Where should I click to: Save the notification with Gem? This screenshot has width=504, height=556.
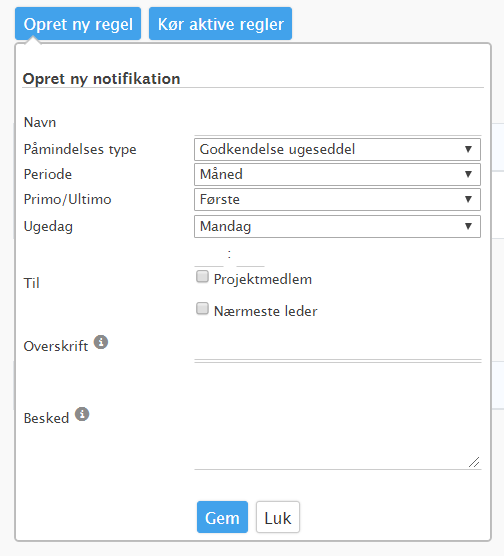coord(222,517)
